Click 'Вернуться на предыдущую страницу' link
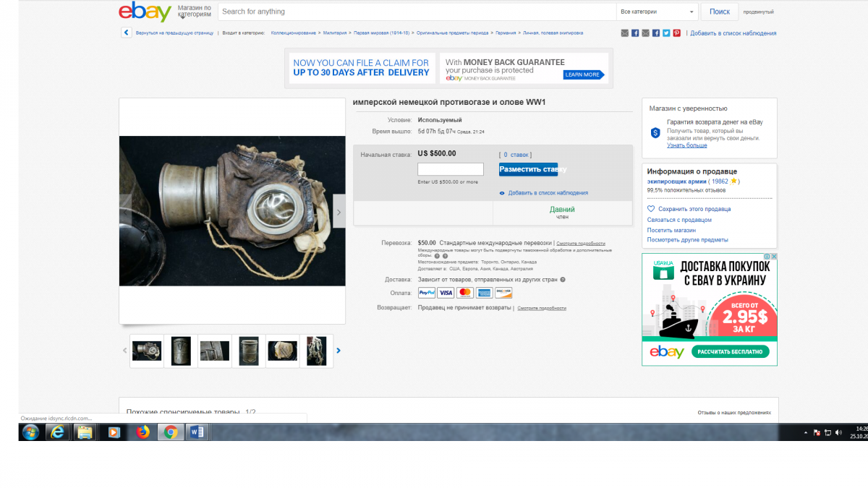This screenshot has width=868, height=488. coord(174,33)
